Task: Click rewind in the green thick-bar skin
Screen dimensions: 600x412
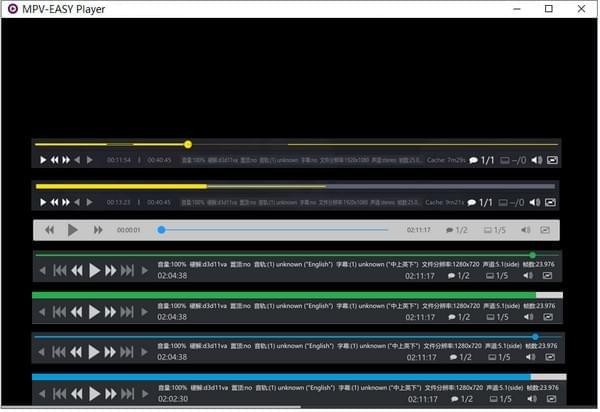Action: pos(77,313)
